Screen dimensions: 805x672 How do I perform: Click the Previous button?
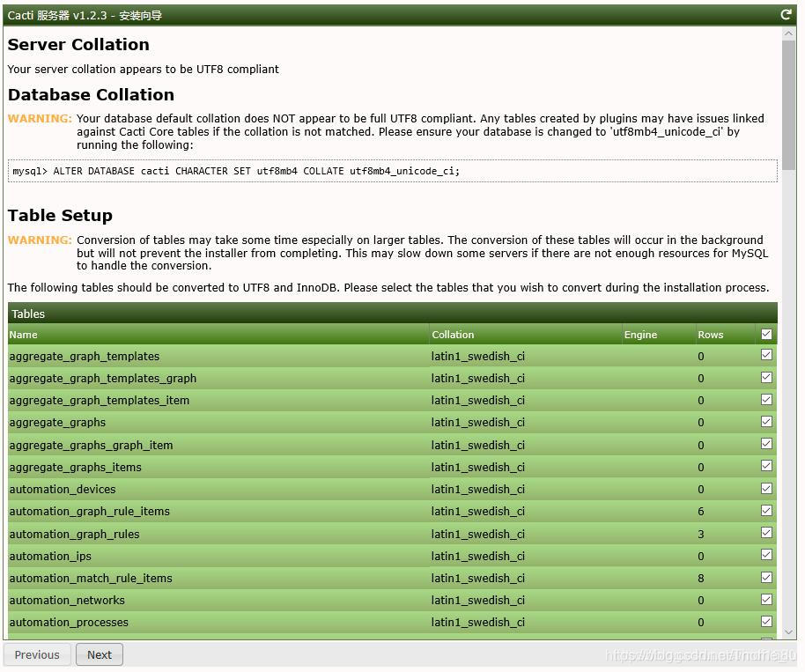click(x=37, y=654)
